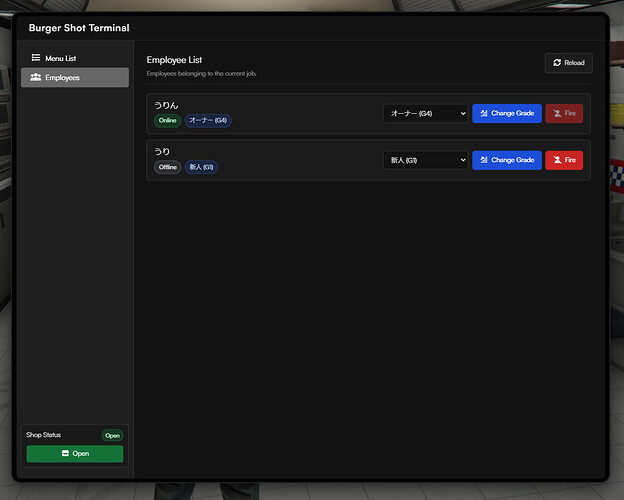Image resolution: width=624 pixels, height=500 pixels.
Task: Click the Menu List icon
Action: point(36,58)
